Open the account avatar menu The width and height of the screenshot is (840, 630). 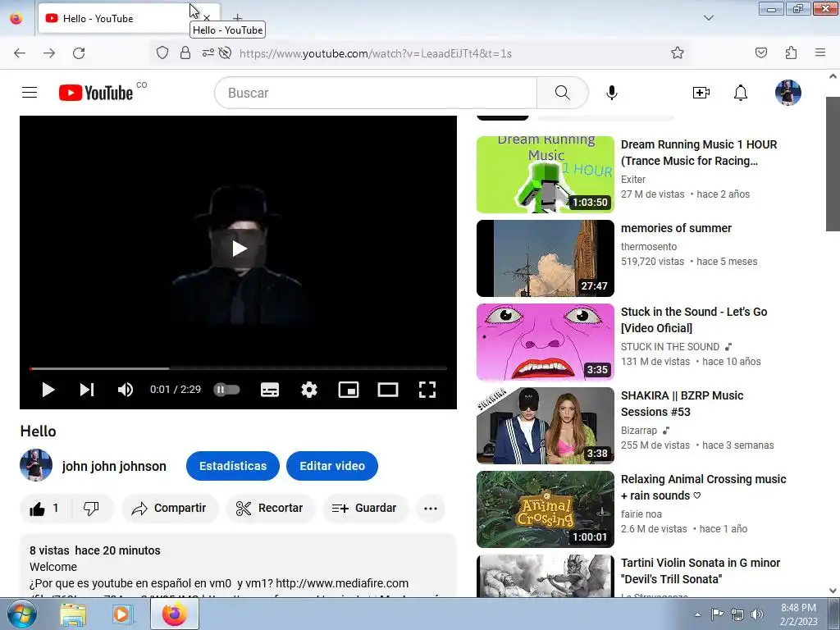[788, 93]
